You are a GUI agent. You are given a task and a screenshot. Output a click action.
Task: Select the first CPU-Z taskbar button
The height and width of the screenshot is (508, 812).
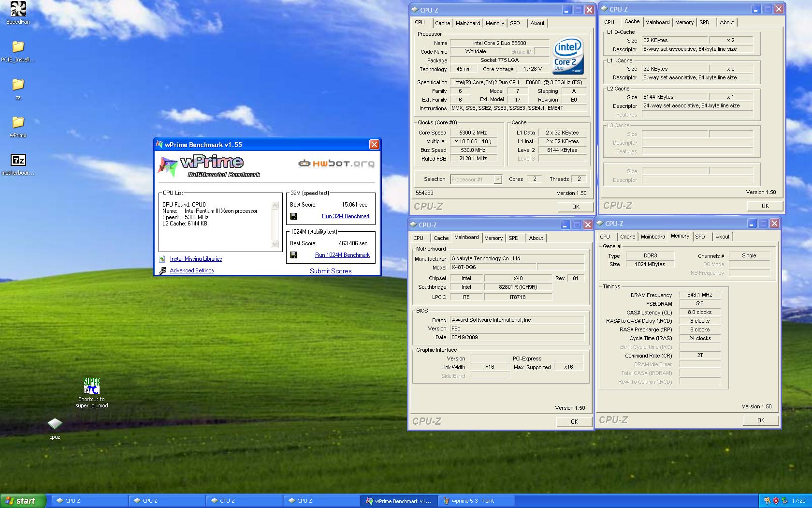[x=89, y=501]
